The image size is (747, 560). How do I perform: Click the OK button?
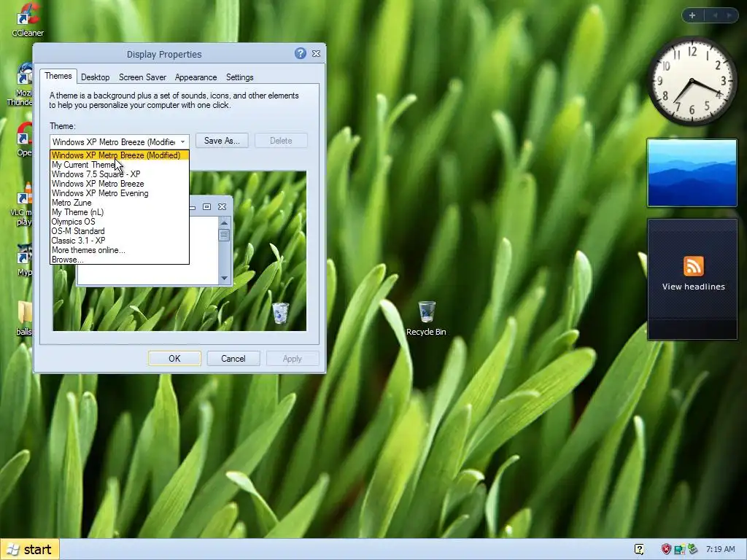(x=174, y=359)
